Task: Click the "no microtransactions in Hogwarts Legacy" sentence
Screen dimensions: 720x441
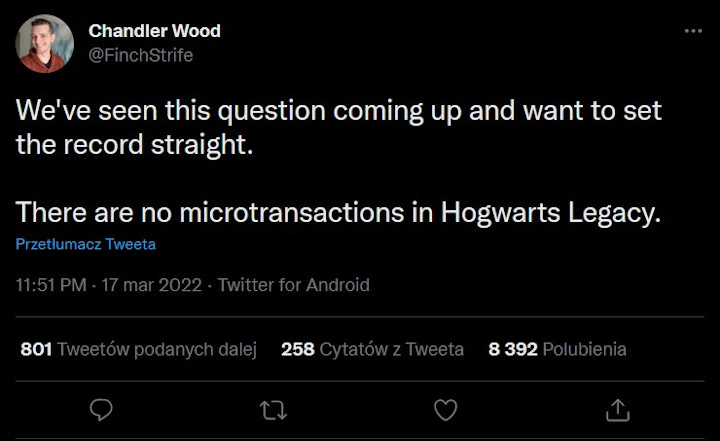Action: click(338, 213)
